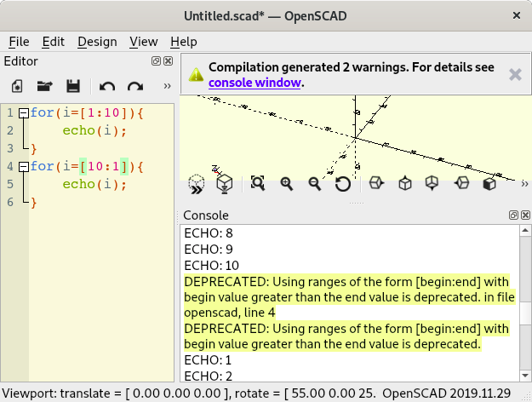532x402 pixels.
Task: Click the View All magnifier icon
Action: 258,183
